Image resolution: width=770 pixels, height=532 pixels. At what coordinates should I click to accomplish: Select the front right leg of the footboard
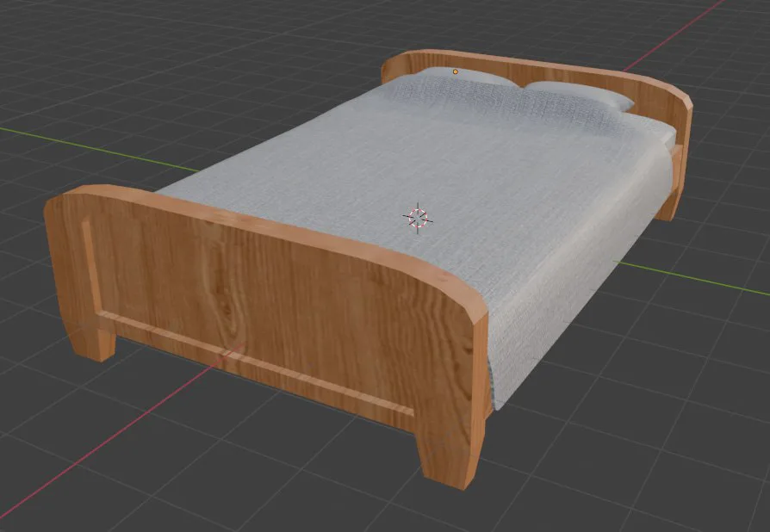(x=450, y=454)
